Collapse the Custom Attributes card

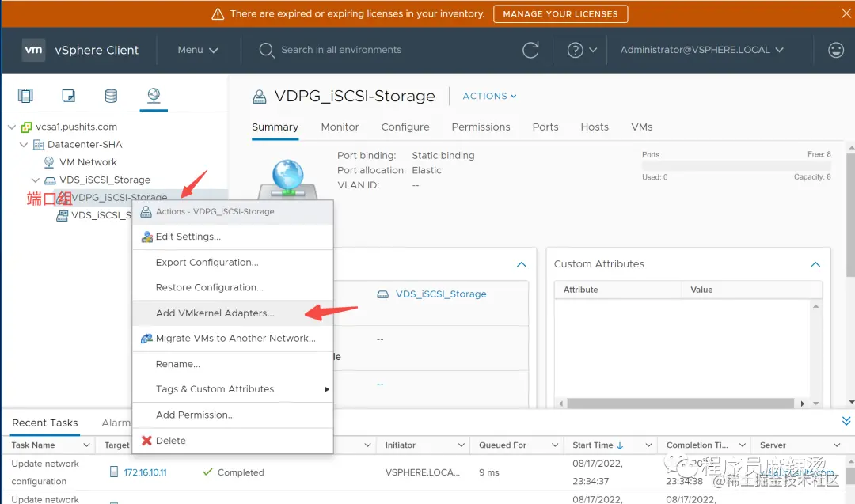pos(815,264)
